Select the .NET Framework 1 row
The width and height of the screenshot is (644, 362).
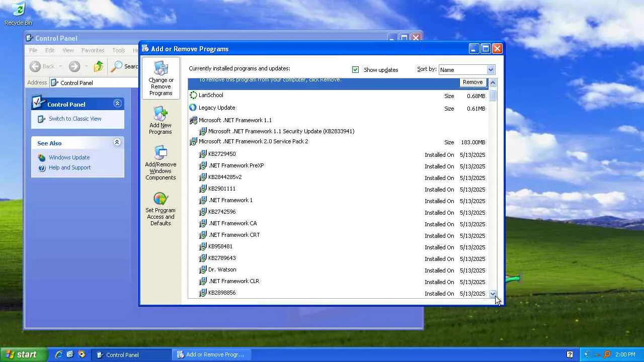point(338,201)
